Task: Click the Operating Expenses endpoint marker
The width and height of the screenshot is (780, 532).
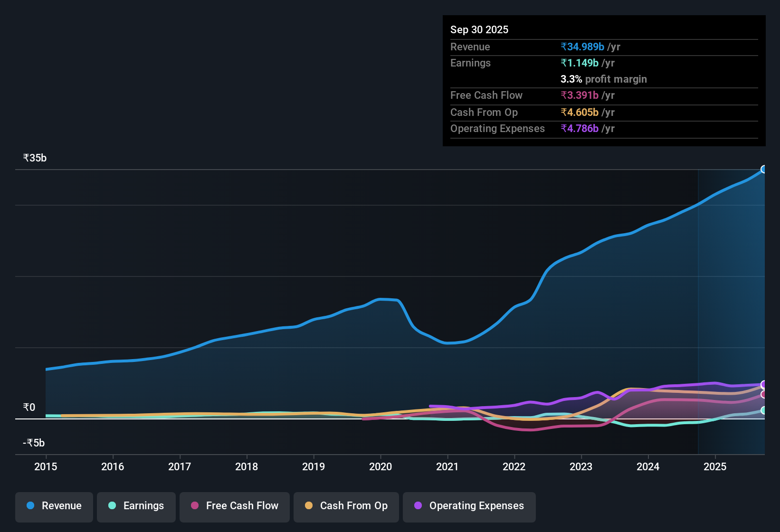Action: click(x=764, y=385)
